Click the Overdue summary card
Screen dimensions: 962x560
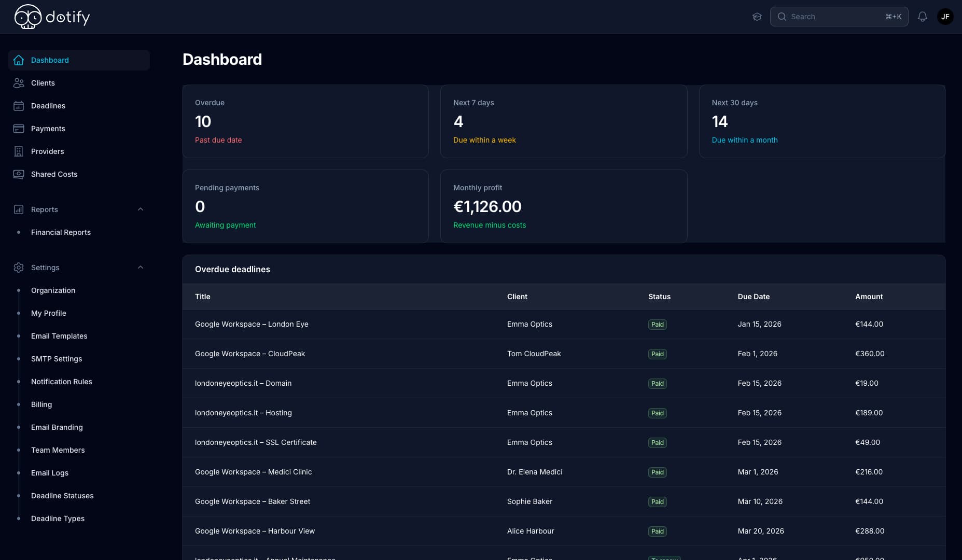point(305,121)
